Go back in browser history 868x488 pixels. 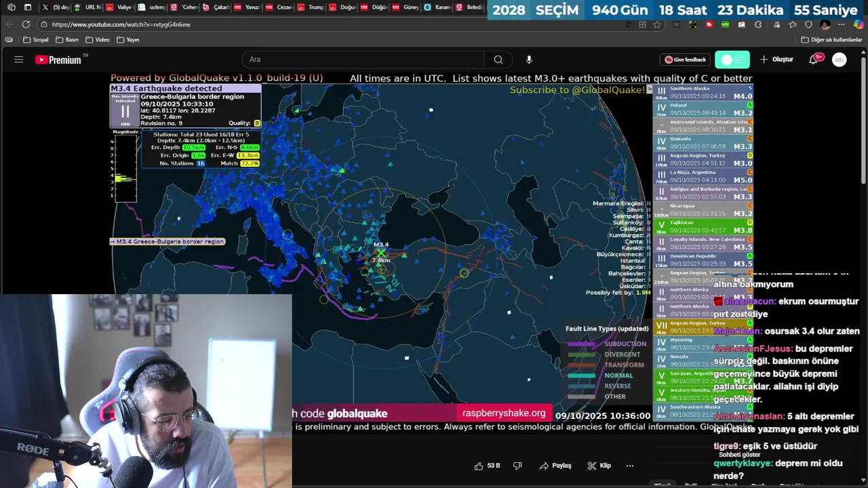pos(9,24)
